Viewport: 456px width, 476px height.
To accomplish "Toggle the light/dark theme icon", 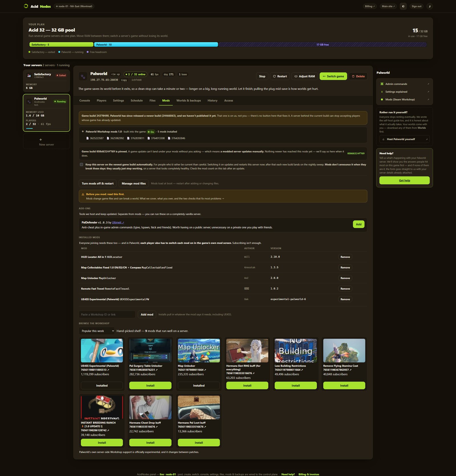I will [x=403, y=6].
